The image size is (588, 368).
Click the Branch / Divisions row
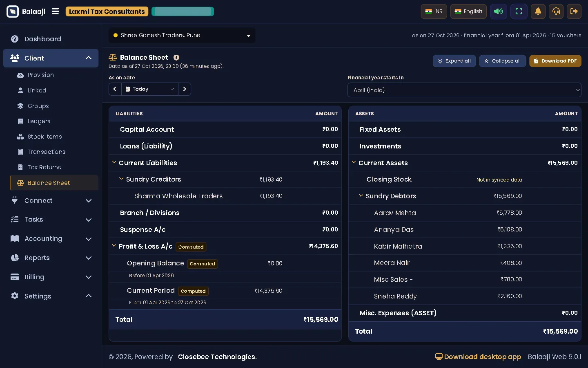point(225,213)
